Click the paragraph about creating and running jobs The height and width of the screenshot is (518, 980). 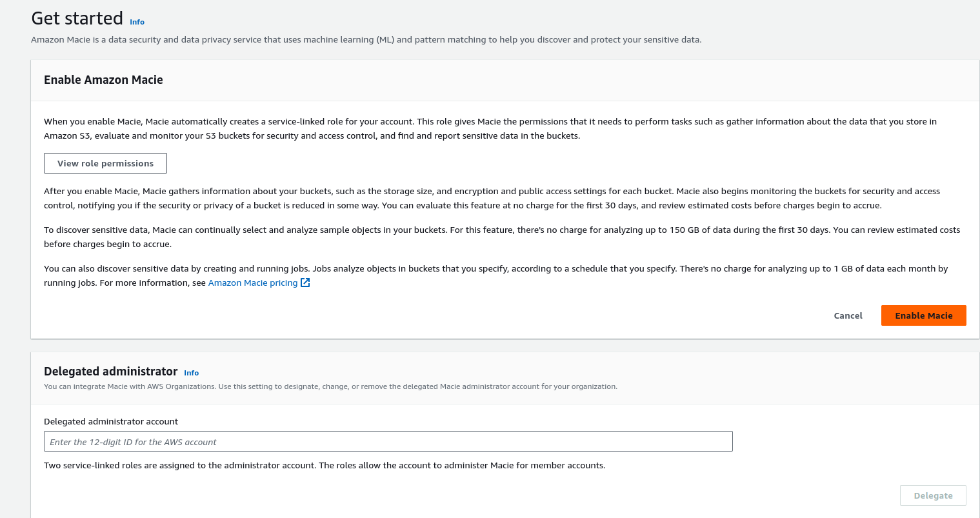[x=495, y=275]
